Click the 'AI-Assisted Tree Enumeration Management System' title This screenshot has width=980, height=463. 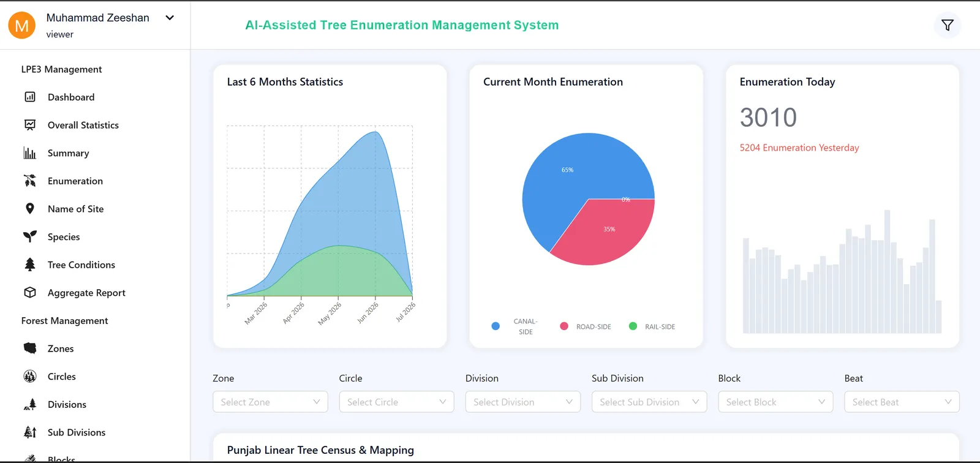(x=402, y=25)
